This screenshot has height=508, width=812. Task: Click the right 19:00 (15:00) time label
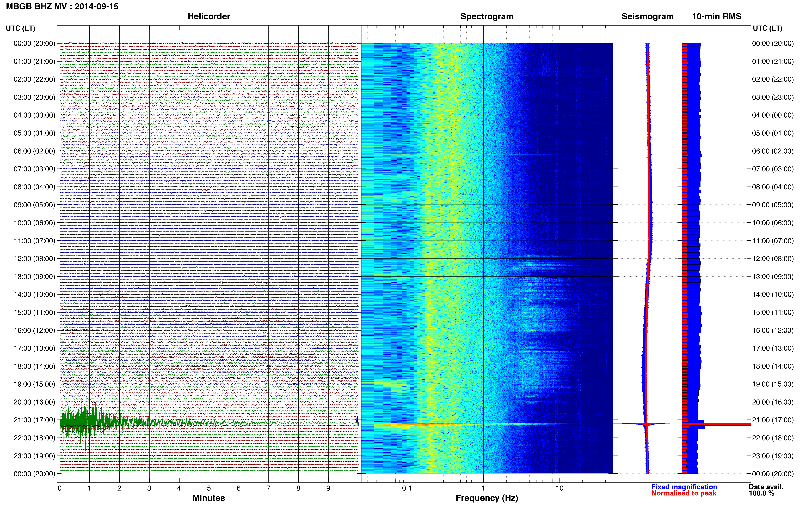[773, 384]
